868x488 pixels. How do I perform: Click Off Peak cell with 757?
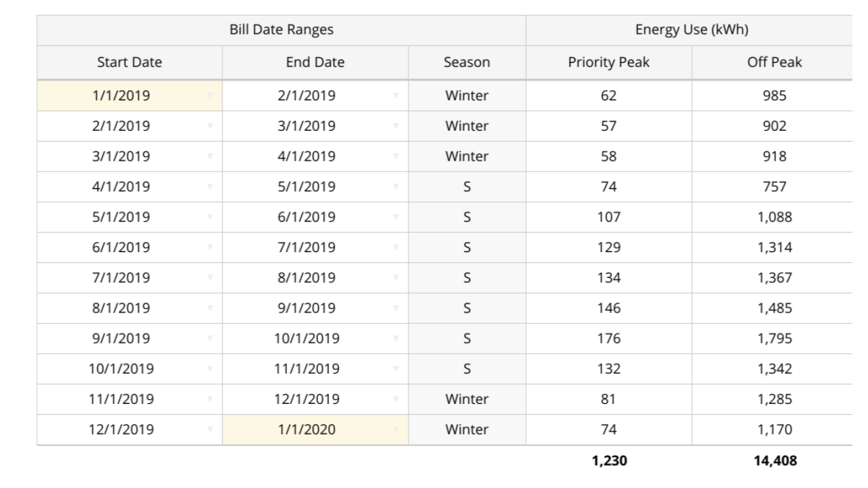pos(773,187)
